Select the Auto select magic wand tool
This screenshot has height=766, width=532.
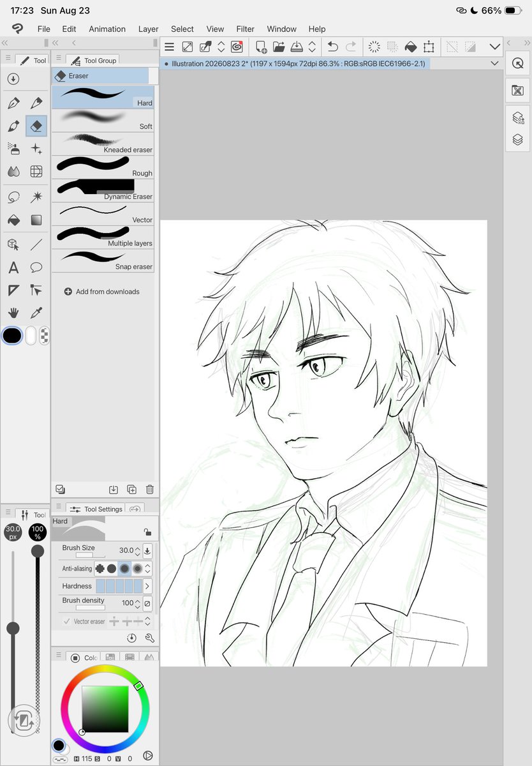36,197
